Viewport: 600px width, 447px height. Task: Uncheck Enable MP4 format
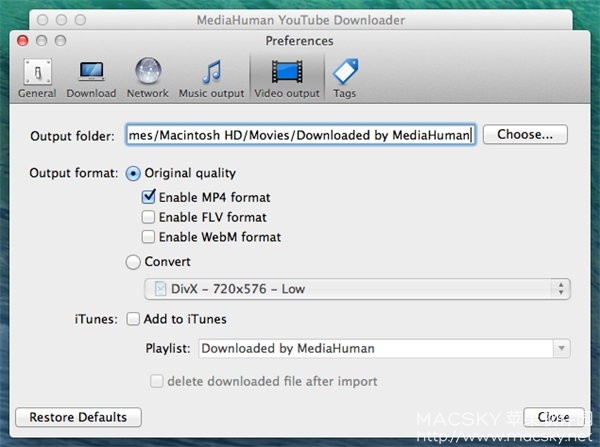tap(148, 197)
